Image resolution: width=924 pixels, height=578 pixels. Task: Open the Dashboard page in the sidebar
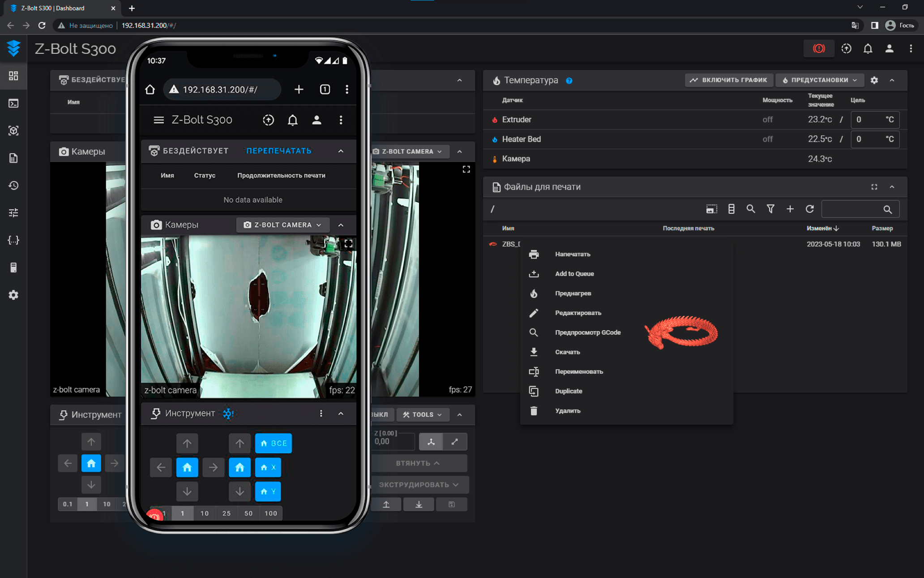pyautogui.click(x=13, y=76)
